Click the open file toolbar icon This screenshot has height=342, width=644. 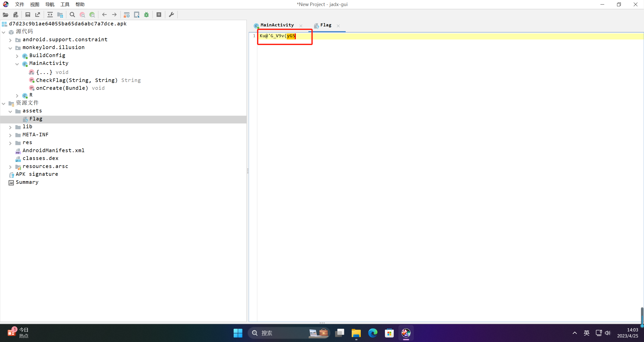[6, 15]
